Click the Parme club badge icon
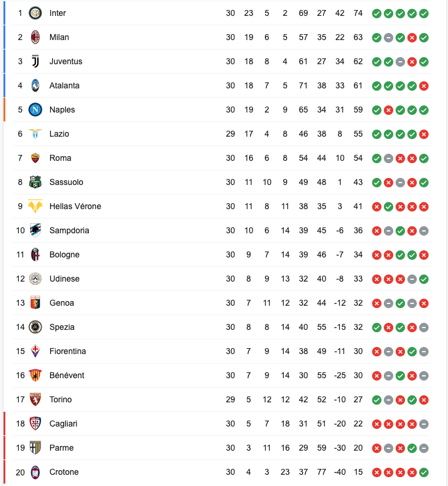 pyautogui.click(x=35, y=448)
